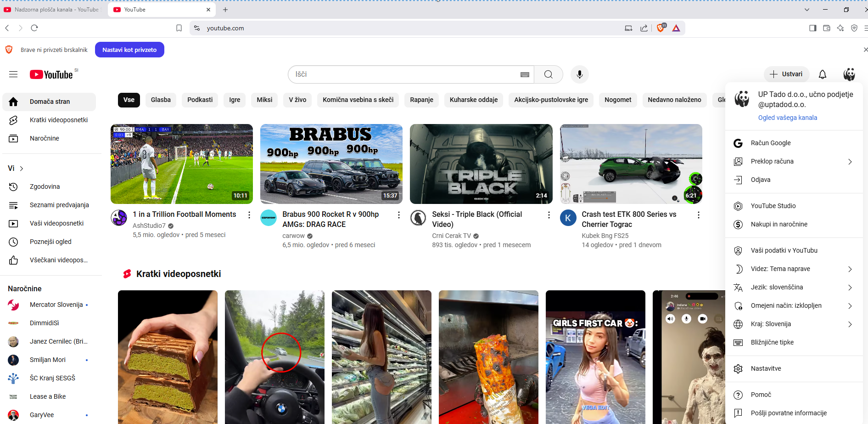Click the hamburger guide menu icon

tap(13, 74)
